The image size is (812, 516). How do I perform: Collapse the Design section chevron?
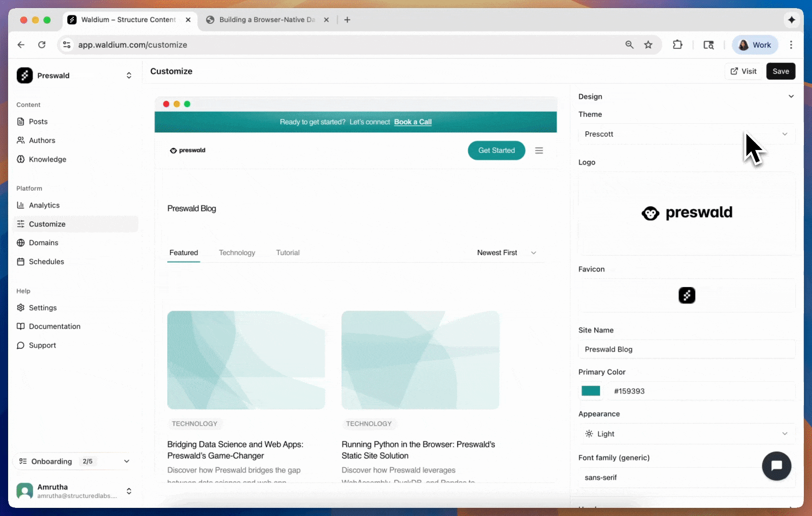[x=791, y=97]
